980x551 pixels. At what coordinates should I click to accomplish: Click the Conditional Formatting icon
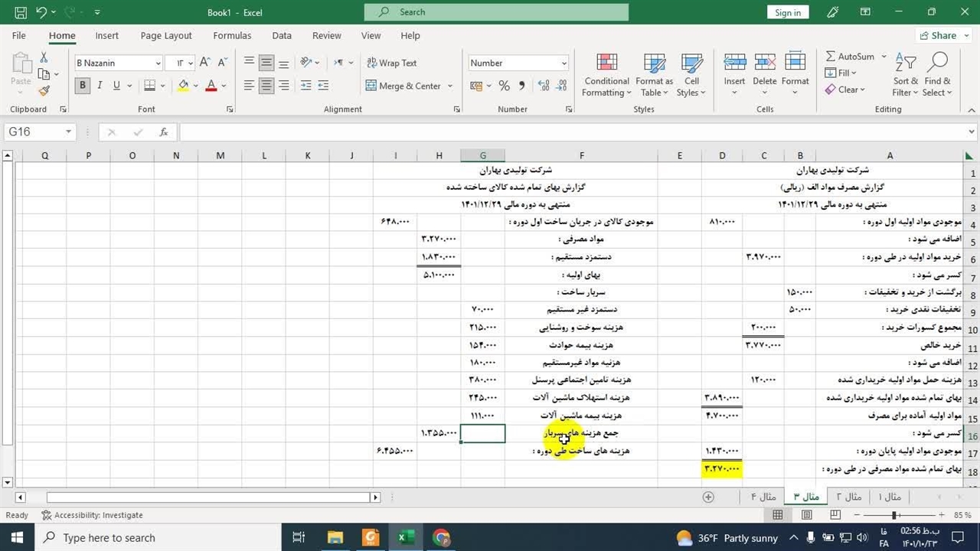point(606,64)
